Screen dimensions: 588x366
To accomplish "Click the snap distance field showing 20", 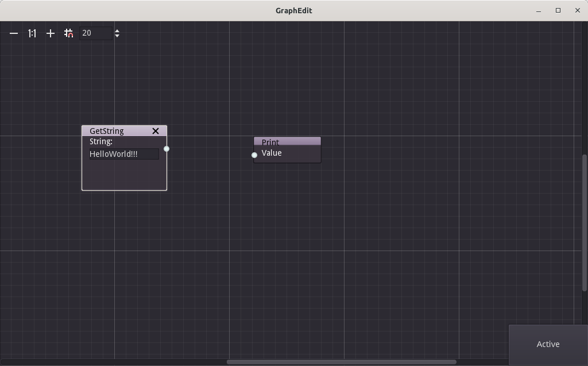I will (x=95, y=33).
